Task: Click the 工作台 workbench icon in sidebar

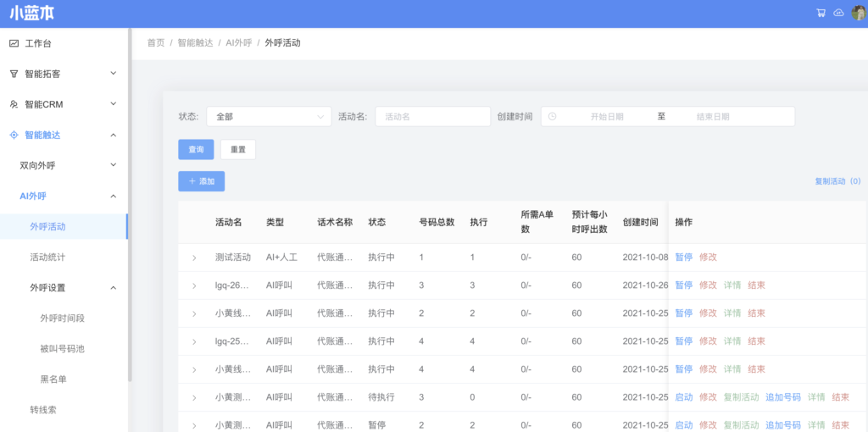Action: tap(14, 43)
